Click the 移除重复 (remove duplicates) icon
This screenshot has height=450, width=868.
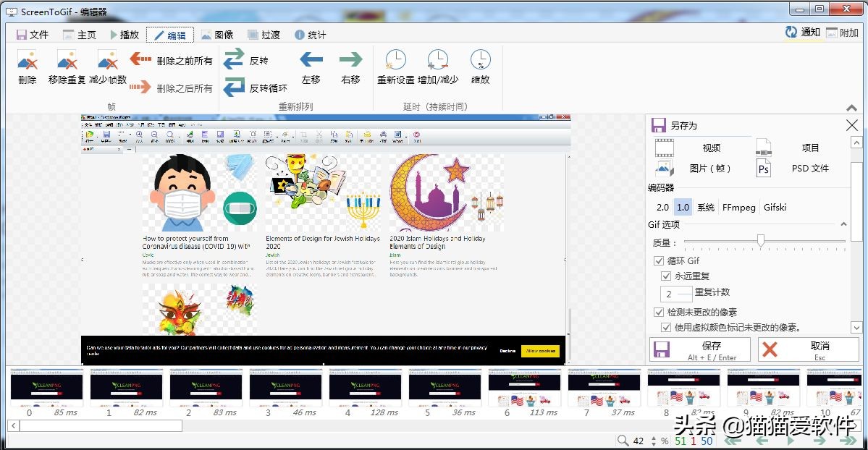pos(64,65)
